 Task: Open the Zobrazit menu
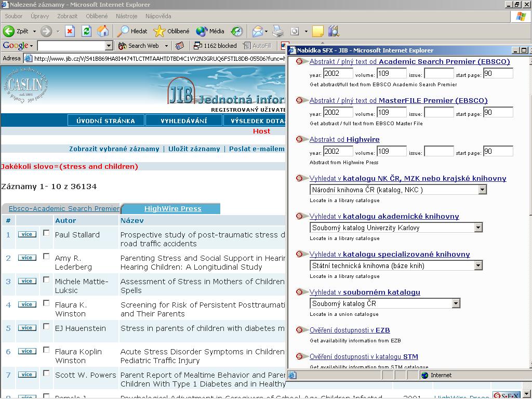click(x=67, y=16)
